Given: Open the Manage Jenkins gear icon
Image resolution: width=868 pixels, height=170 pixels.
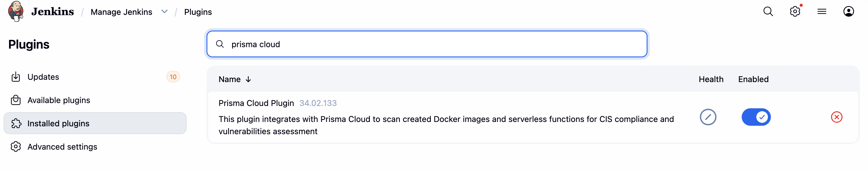Looking at the screenshot, I should click(795, 11).
